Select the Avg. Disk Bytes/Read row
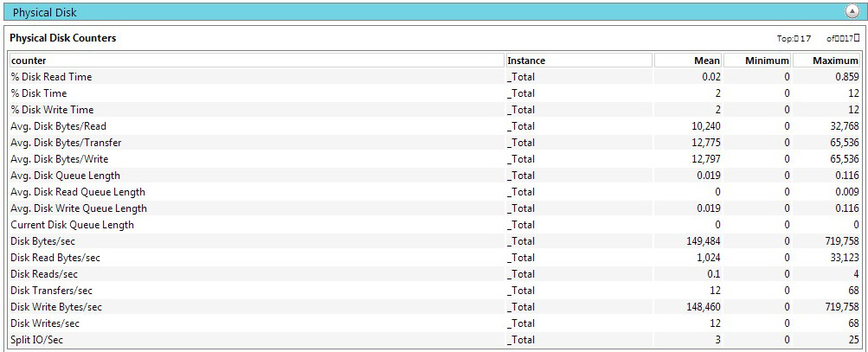The width and height of the screenshot is (868, 352). point(434,126)
